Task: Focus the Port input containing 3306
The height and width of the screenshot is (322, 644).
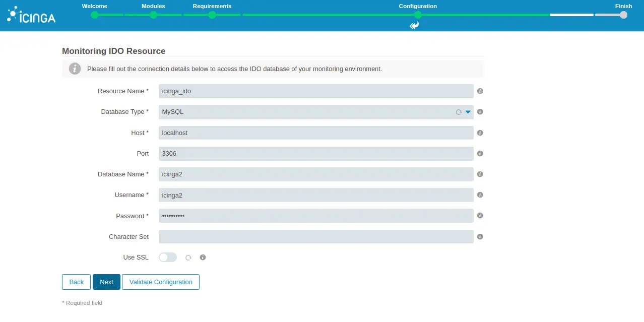Action: 316,154
